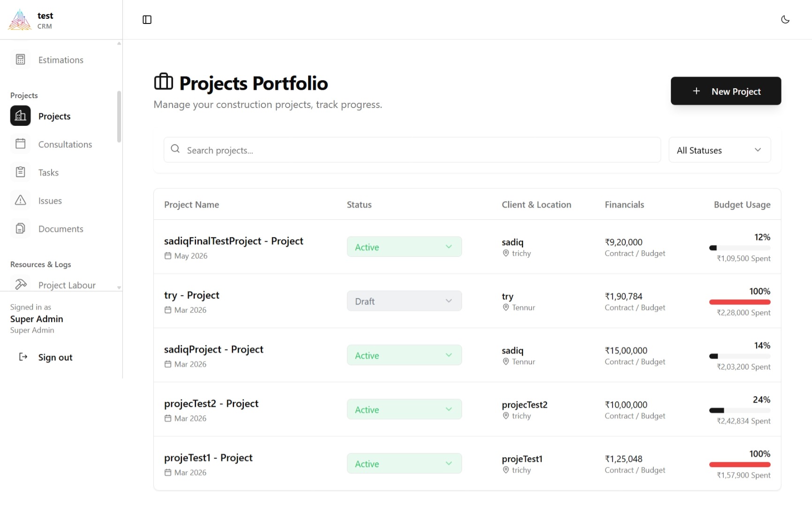Click the 14% budget usage bar

pos(740,356)
